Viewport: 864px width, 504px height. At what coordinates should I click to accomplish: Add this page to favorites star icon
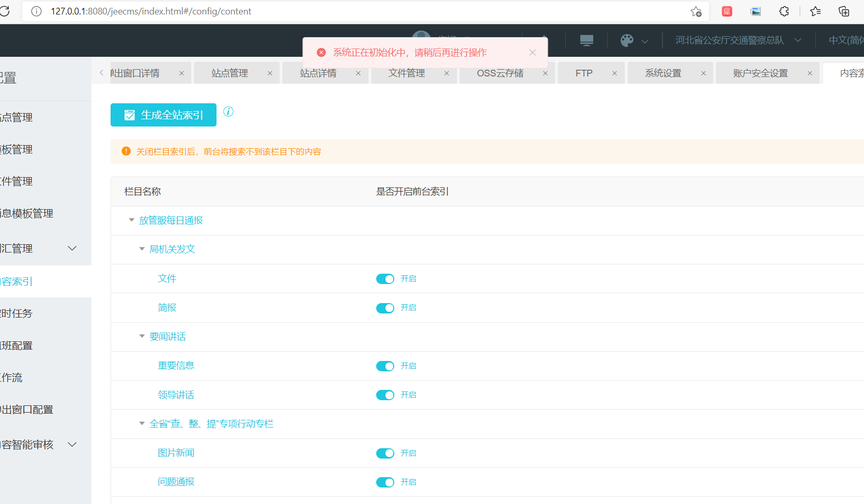click(696, 11)
